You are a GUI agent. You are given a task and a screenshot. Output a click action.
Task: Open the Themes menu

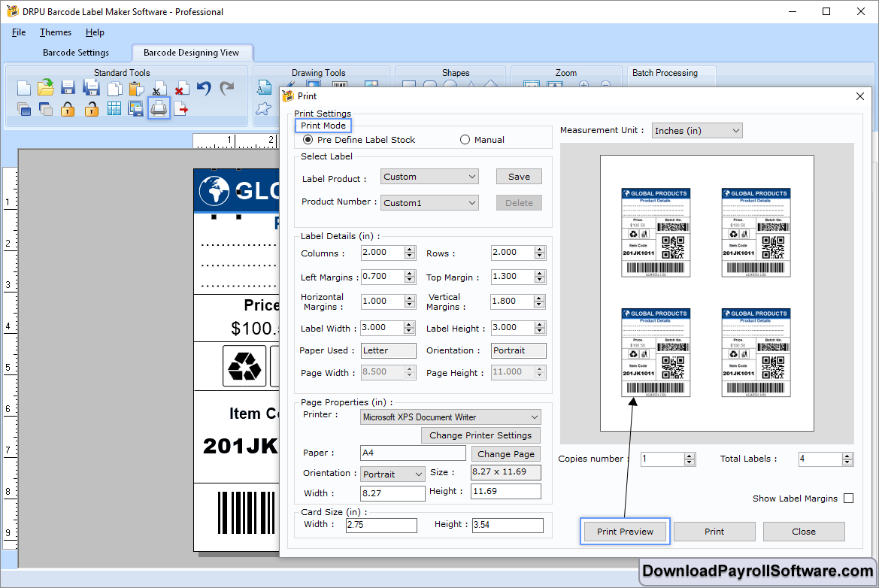56,32
